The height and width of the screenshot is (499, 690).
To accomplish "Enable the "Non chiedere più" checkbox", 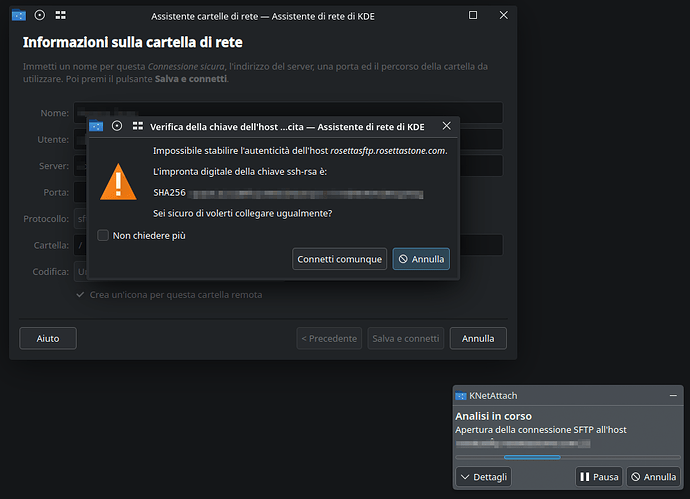I will [103, 235].
